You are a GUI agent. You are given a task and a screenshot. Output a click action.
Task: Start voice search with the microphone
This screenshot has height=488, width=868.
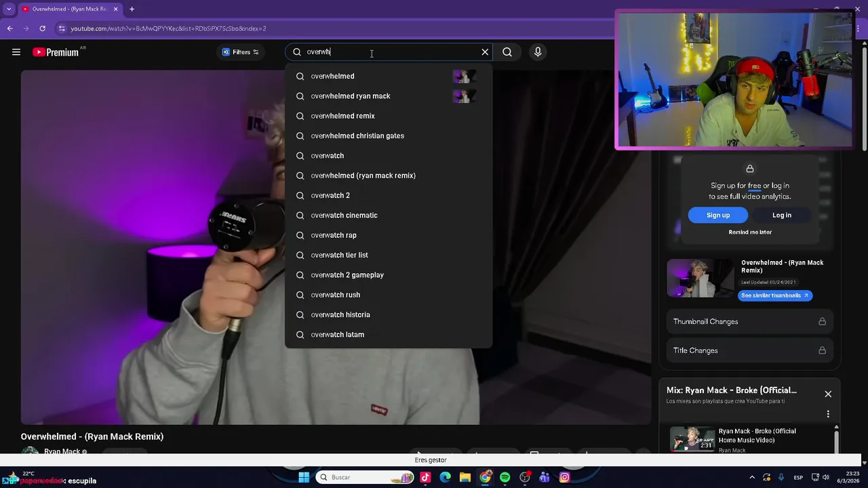coord(538,52)
